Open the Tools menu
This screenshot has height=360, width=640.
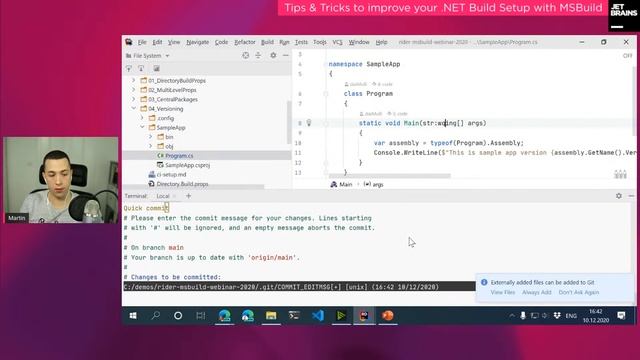click(x=320, y=42)
